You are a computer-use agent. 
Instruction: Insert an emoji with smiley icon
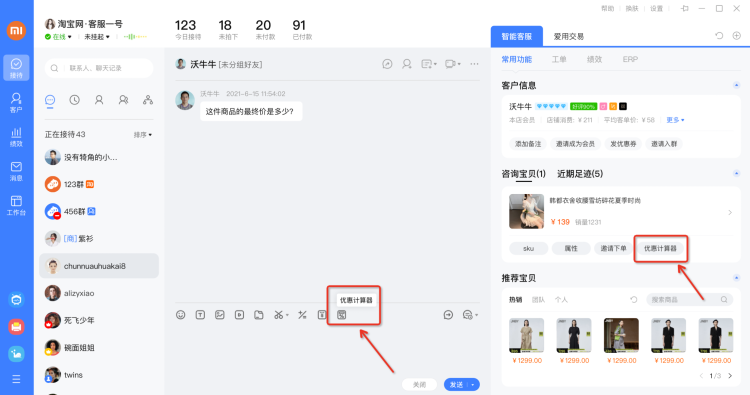(180, 315)
